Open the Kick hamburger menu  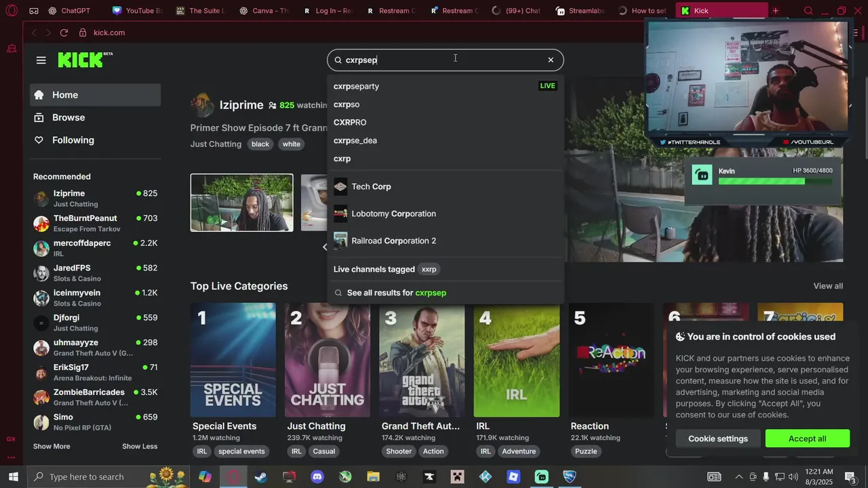(41, 60)
